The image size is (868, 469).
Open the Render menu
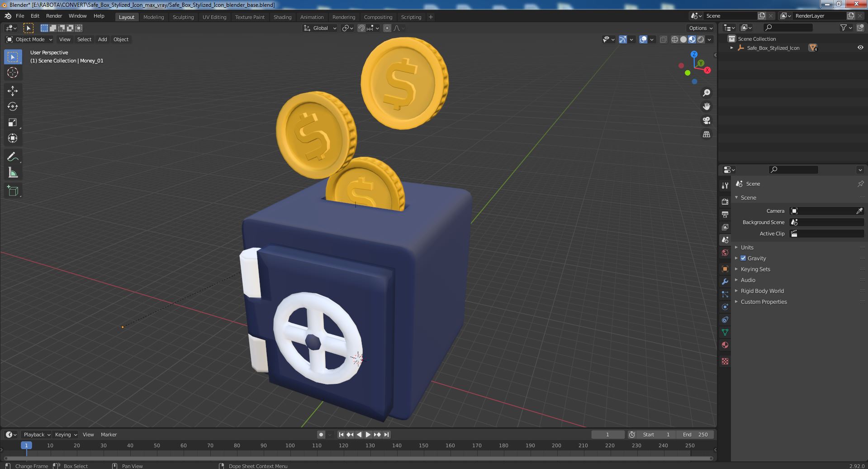tap(54, 16)
